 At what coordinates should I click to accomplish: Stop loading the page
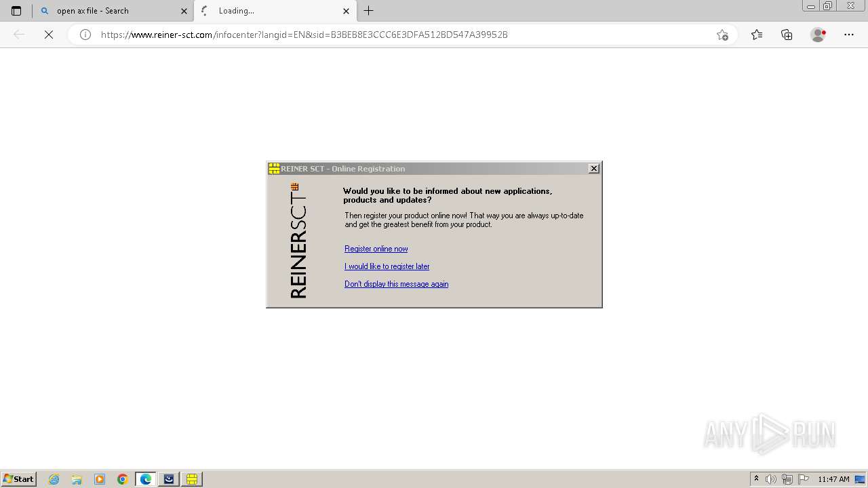pyautogui.click(x=49, y=35)
